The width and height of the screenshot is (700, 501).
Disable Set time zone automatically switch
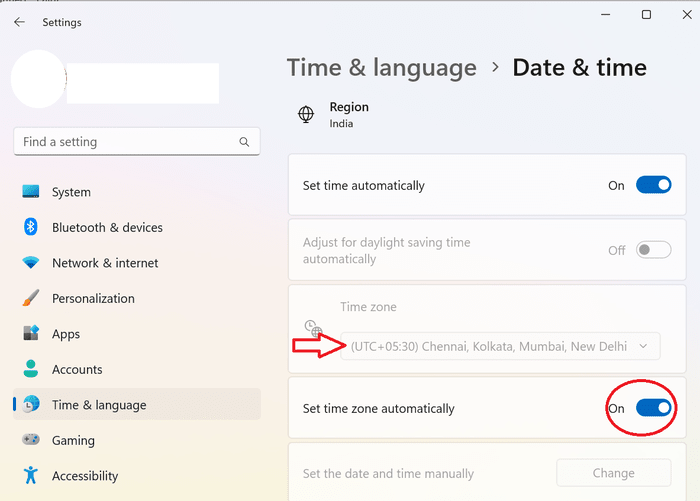pyautogui.click(x=654, y=408)
